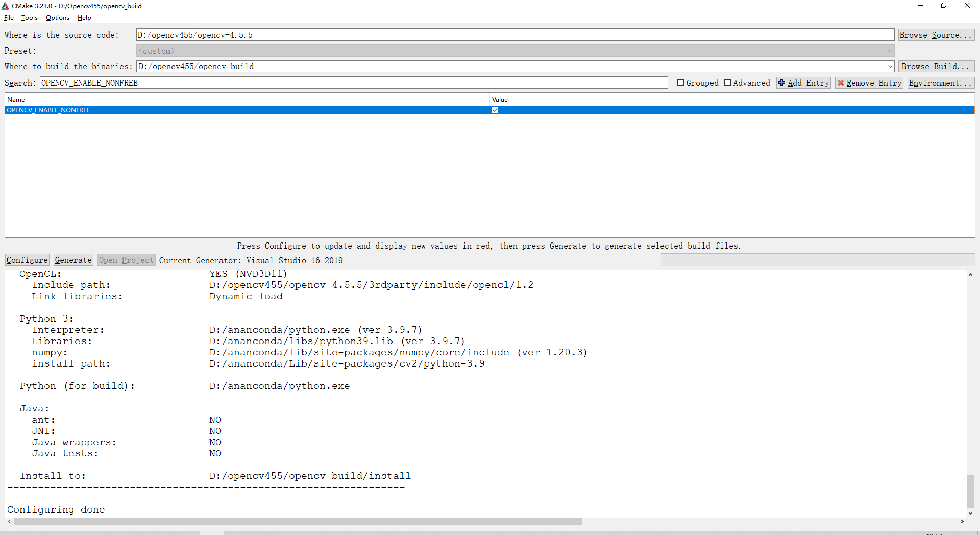The height and width of the screenshot is (535, 980).
Task: Click the D:/ananconda/python.exe interpreter path text
Action: click(x=280, y=330)
